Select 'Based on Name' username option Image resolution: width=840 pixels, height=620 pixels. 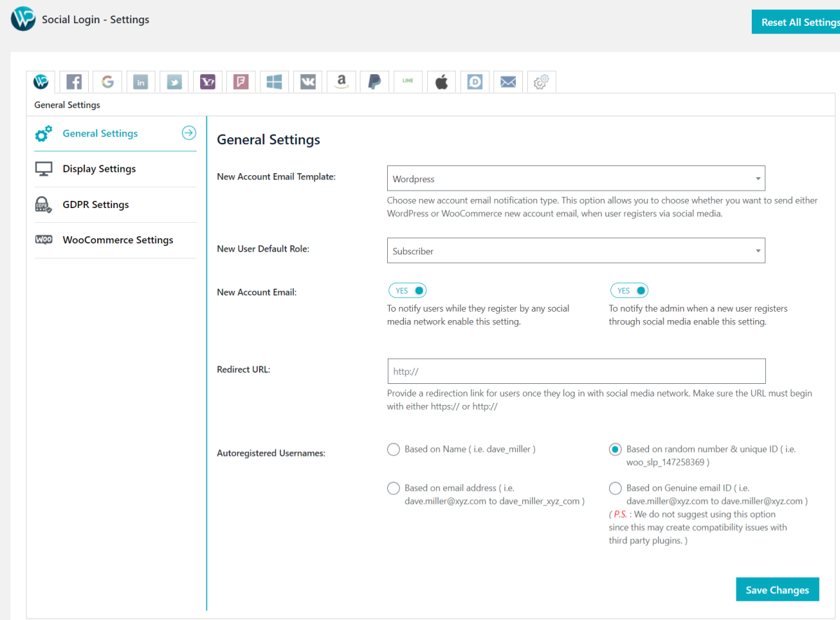coord(393,450)
